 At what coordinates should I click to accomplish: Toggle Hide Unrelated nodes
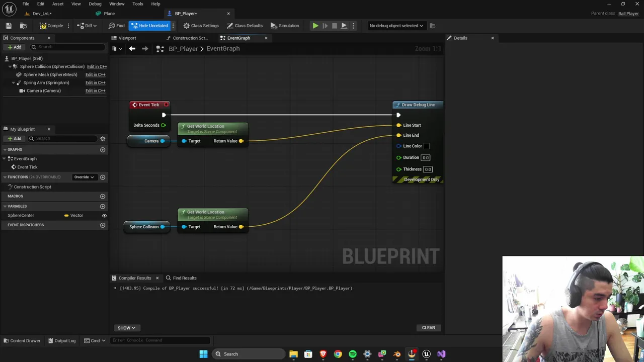149,26
